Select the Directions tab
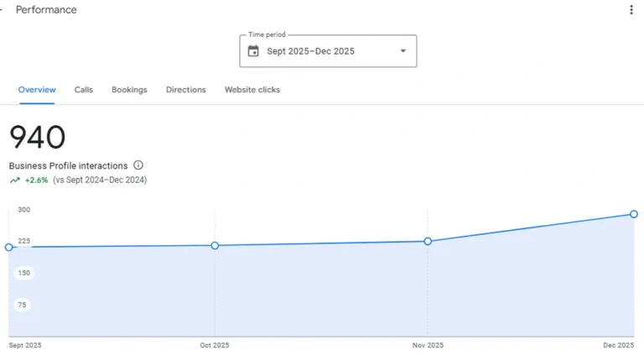The image size is (644, 356). pos(185,90)
